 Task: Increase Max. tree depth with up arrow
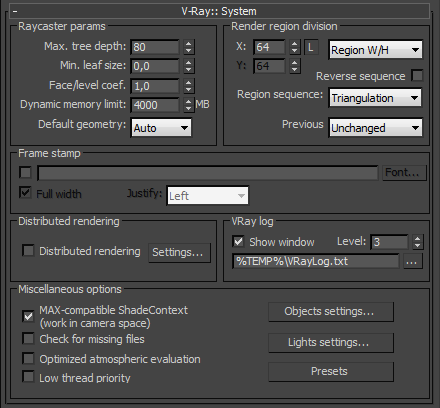pos(189,44)
